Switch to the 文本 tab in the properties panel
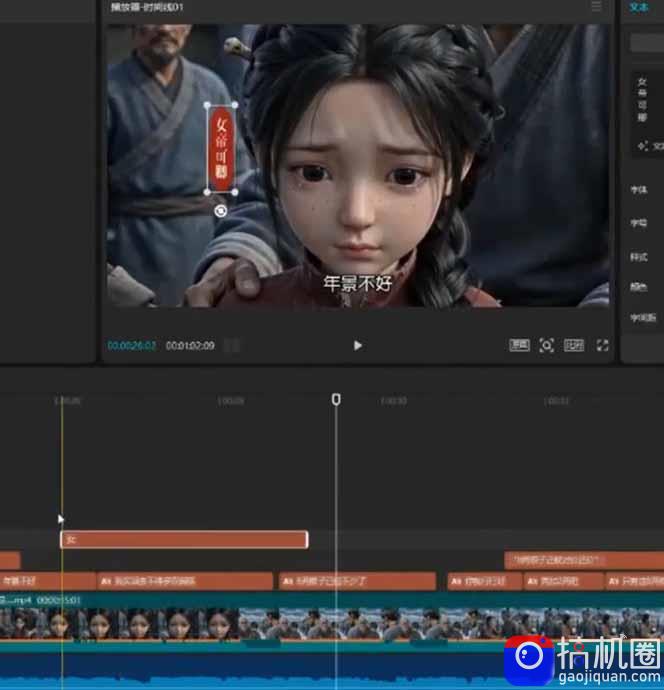 [638, 7]
